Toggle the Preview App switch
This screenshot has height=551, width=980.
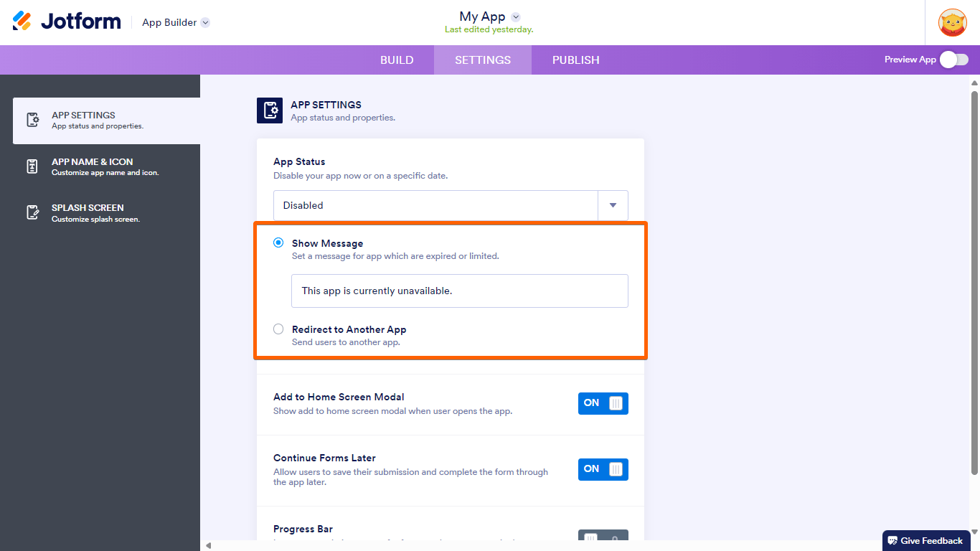point(954,60)
